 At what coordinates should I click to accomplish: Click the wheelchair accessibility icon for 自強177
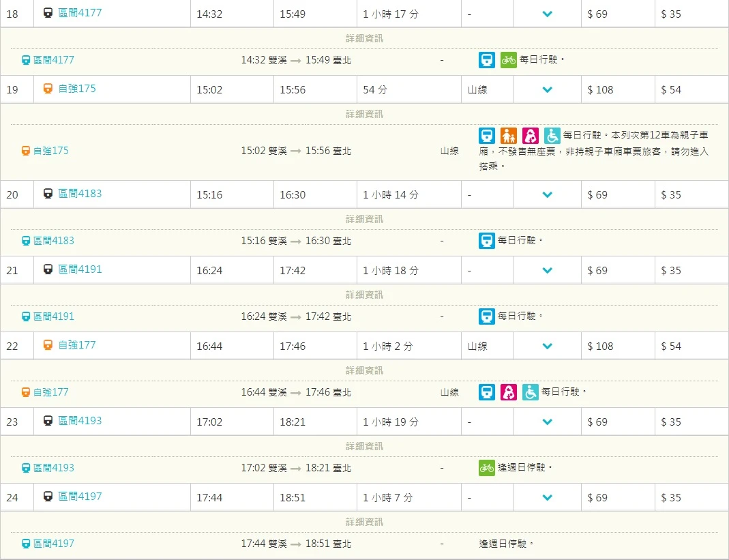pos(530,392)
